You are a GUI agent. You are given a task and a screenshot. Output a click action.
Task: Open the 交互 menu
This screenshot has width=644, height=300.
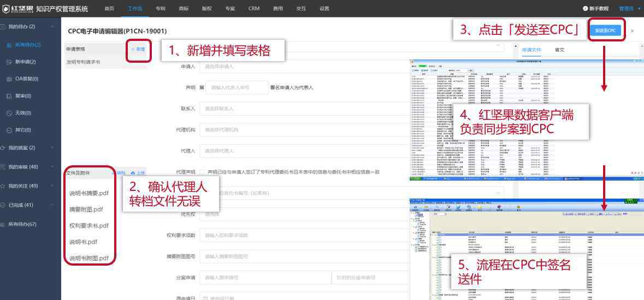tap(301, 9)
